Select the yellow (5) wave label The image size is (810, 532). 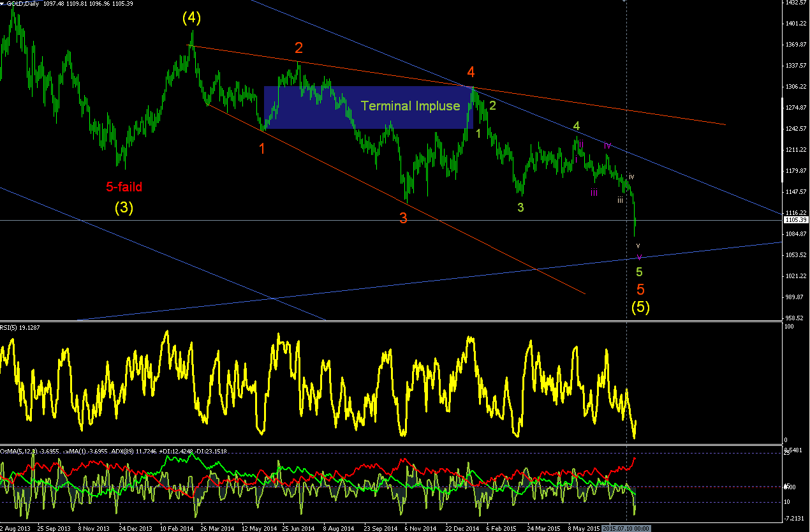point(640,307)
